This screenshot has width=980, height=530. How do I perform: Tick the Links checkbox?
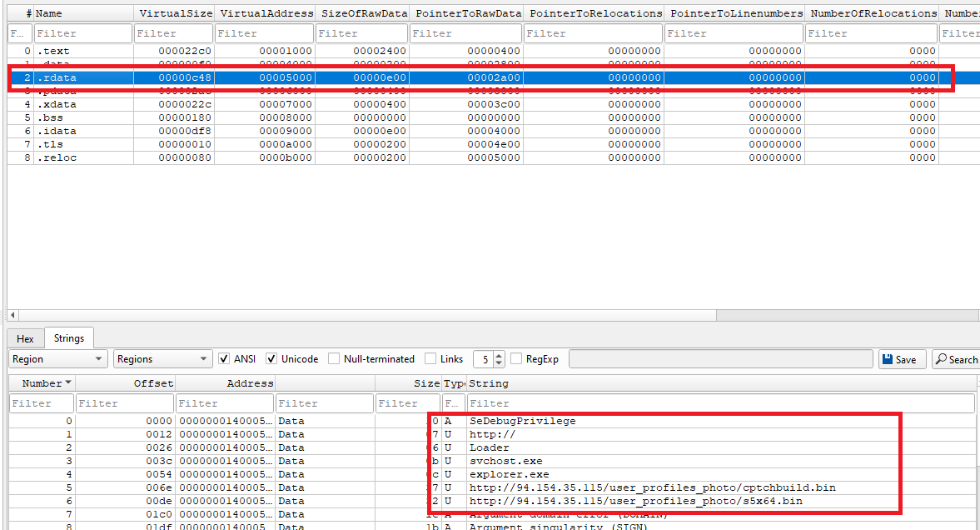430,359
